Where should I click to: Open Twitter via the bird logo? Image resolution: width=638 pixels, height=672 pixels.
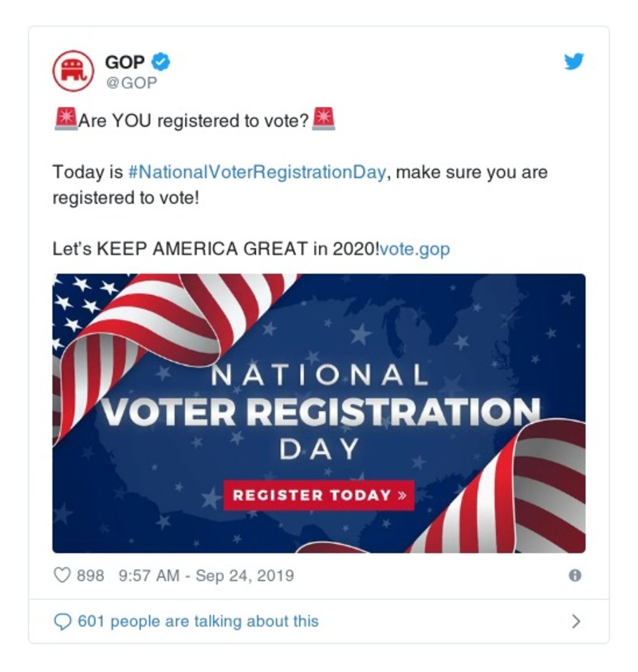point(574,62)
